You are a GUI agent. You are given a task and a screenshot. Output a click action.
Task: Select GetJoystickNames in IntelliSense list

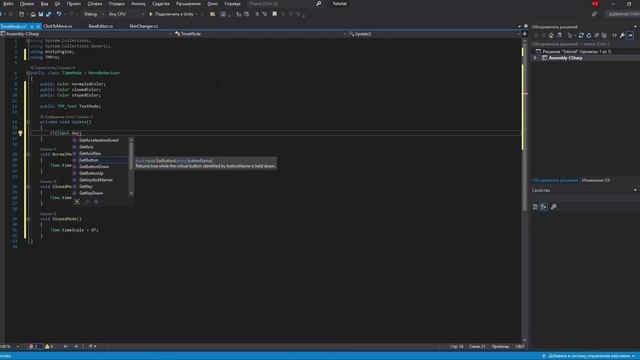96,180
